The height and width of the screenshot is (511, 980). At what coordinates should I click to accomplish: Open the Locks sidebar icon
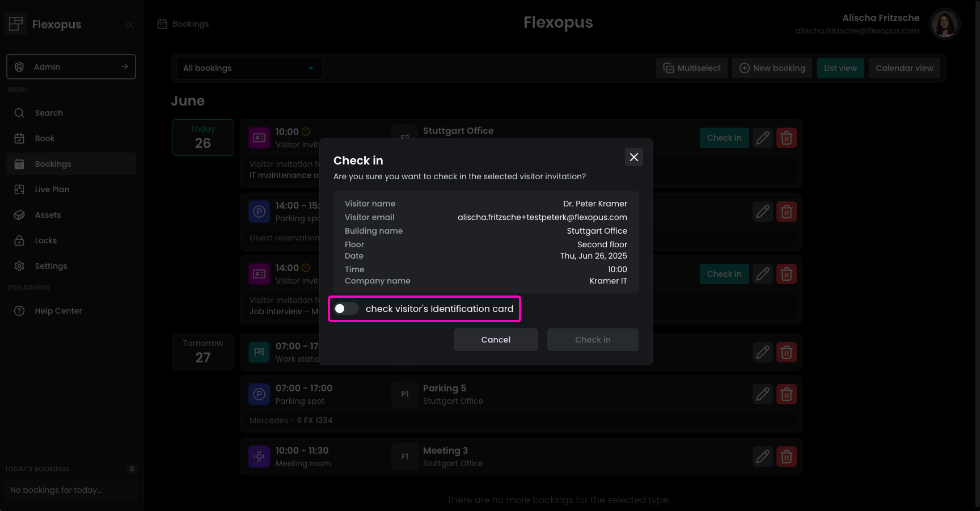click(x=19, y=240)
